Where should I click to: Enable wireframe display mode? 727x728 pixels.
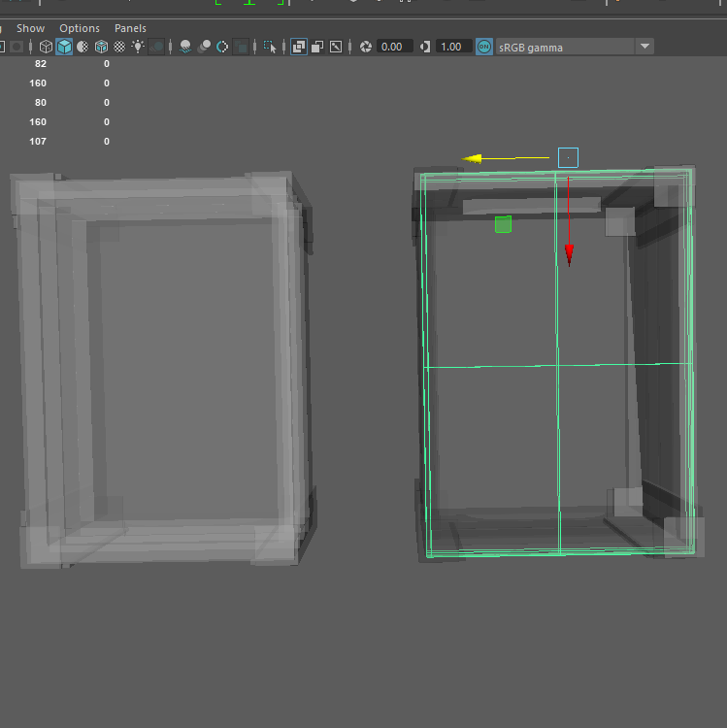pyautogui.click(x=46, y=47)
